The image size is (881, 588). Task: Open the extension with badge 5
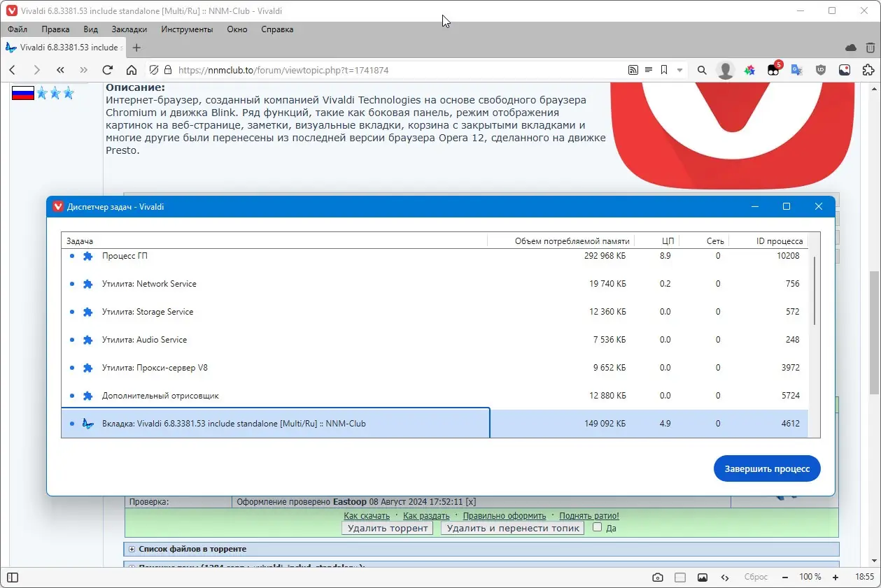(773, 70)
